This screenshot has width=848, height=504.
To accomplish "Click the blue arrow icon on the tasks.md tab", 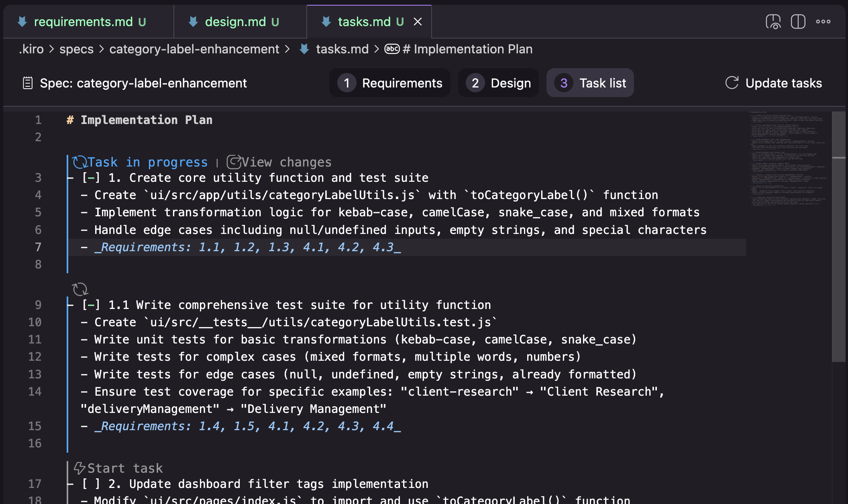I will point(325,21).
